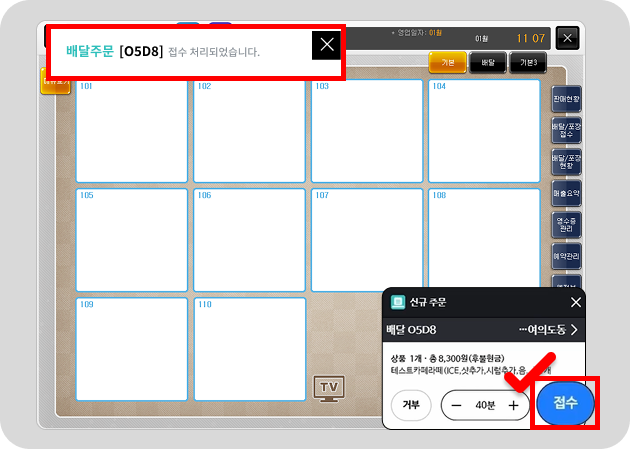Select table 106
This screenshot has width=630, height=449.
(249, 238)
